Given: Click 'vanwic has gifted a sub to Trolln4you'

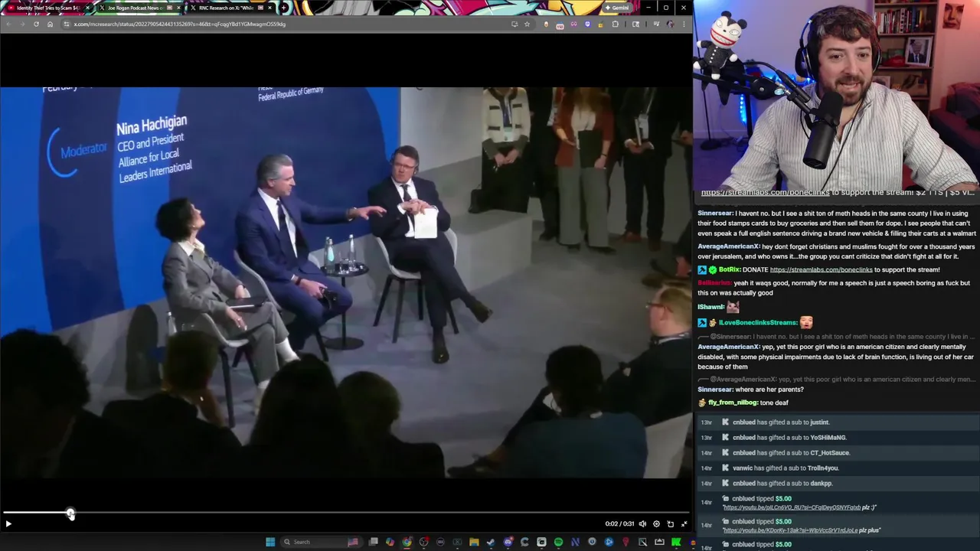Looking at the screenshot, I should click(x=786, y=468).
